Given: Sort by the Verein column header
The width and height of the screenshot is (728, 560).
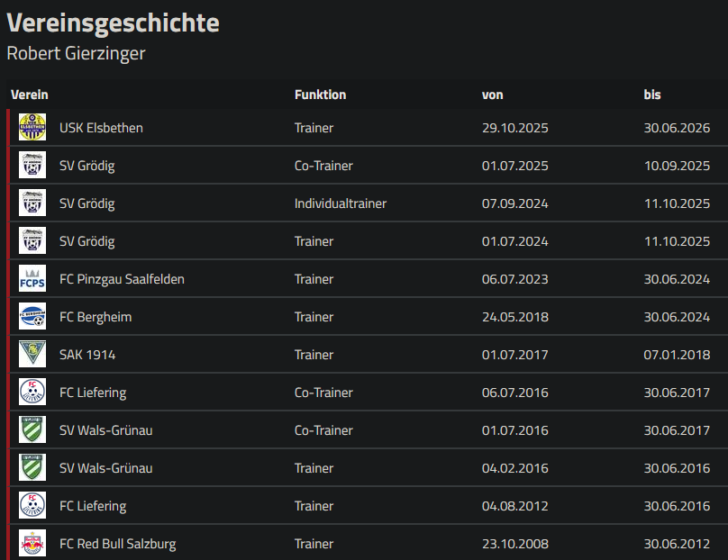Looking at the screenshot, I should click(x=30, y=95).
